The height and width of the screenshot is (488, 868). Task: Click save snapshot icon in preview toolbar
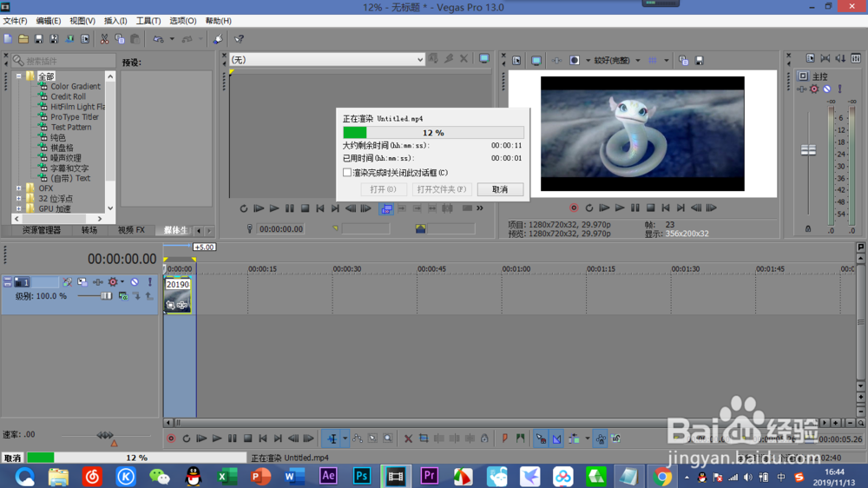699,61
